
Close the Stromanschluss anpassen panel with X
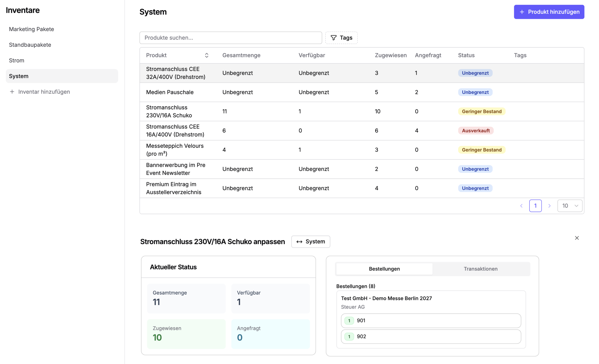(577, 238)
